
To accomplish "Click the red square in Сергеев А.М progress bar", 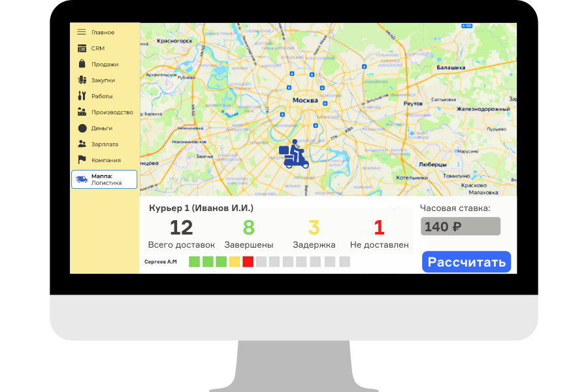I will (248, 261).
